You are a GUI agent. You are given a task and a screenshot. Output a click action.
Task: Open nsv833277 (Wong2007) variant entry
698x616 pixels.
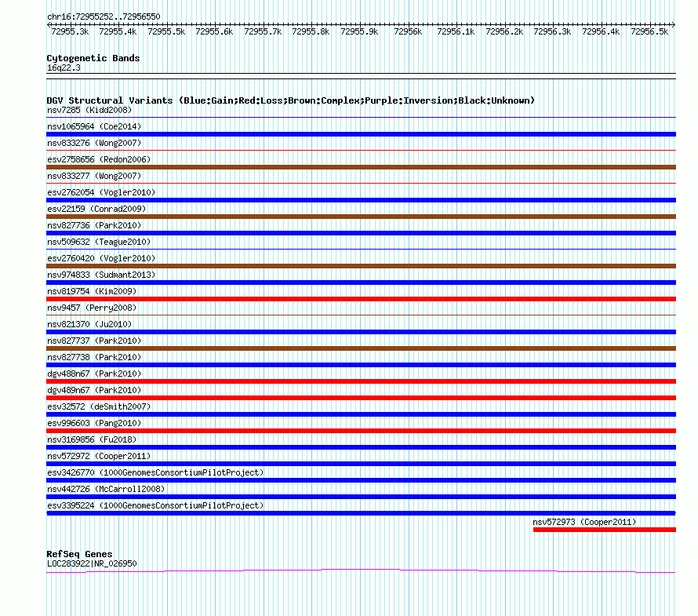click(94, 176)
